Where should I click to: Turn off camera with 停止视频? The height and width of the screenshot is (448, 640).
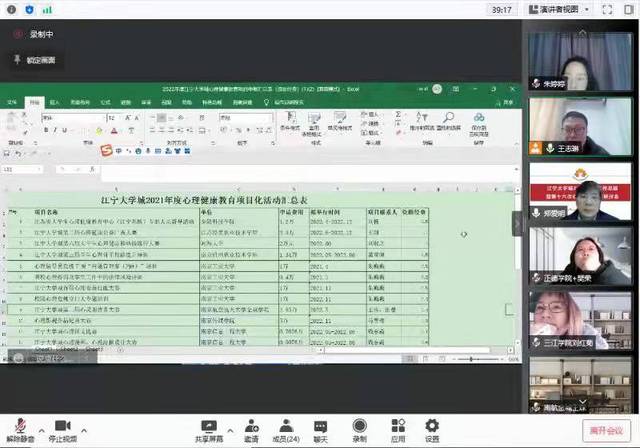click(63, 430)
